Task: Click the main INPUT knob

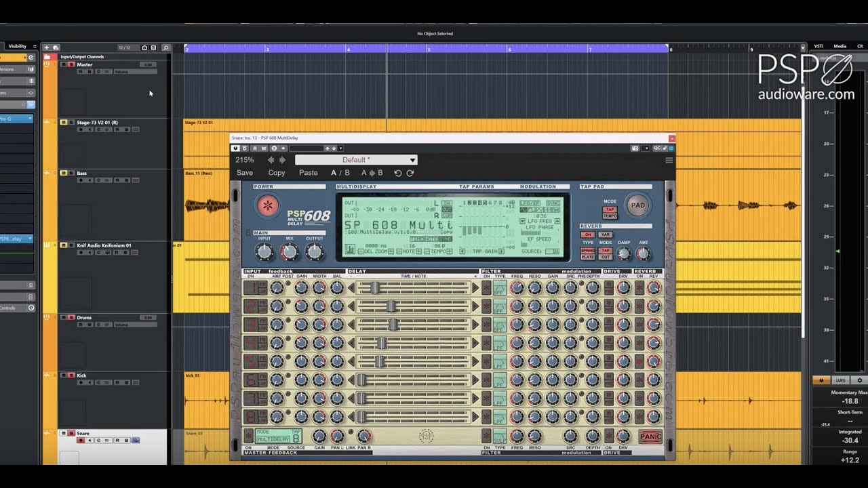Action: (264, 252)
